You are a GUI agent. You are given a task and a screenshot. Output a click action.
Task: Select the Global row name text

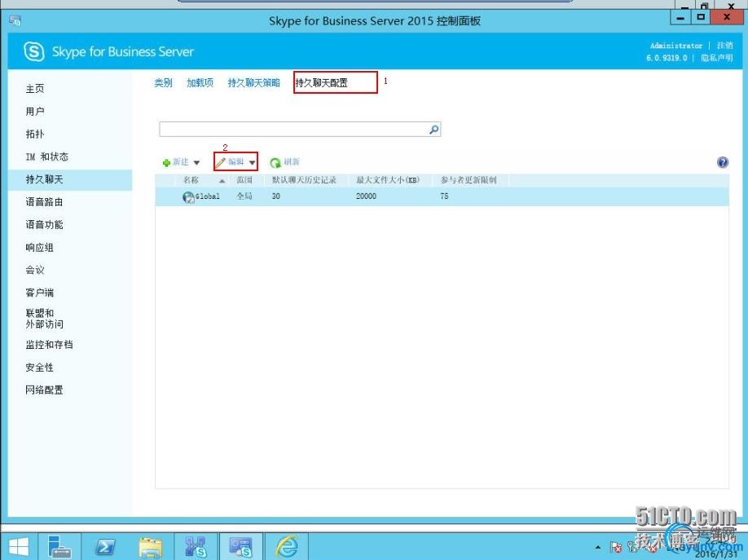(x=208, y=196)
